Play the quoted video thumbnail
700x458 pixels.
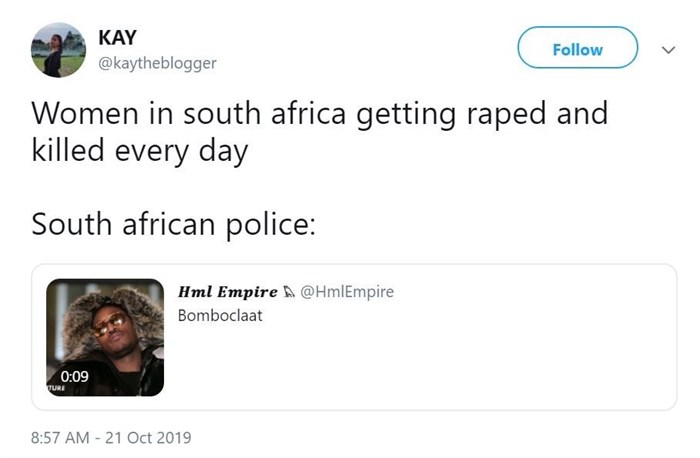coord(105,337)
